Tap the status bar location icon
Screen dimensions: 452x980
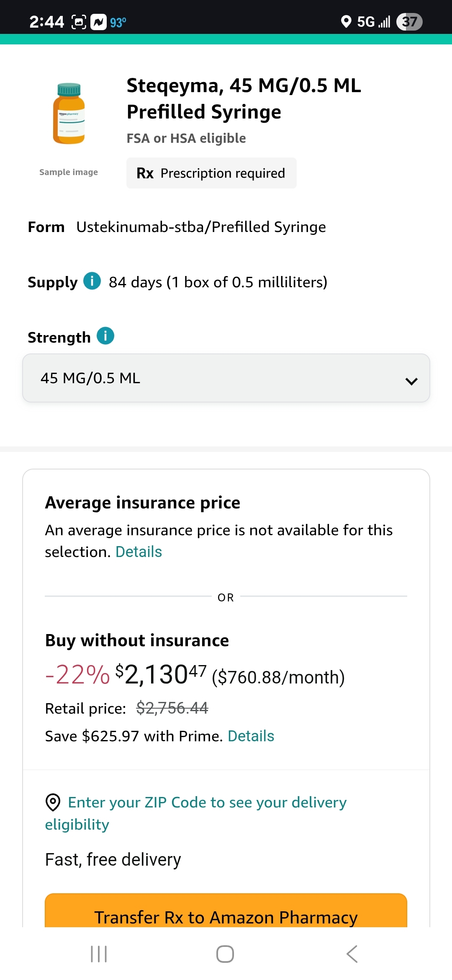(x=346, y=21)
